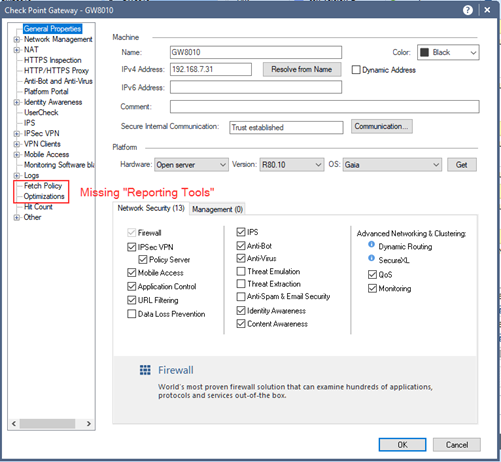This screenshot has width=501, height=462.
Task: Expand the Network Management tree node
Action: click(17, 40)
